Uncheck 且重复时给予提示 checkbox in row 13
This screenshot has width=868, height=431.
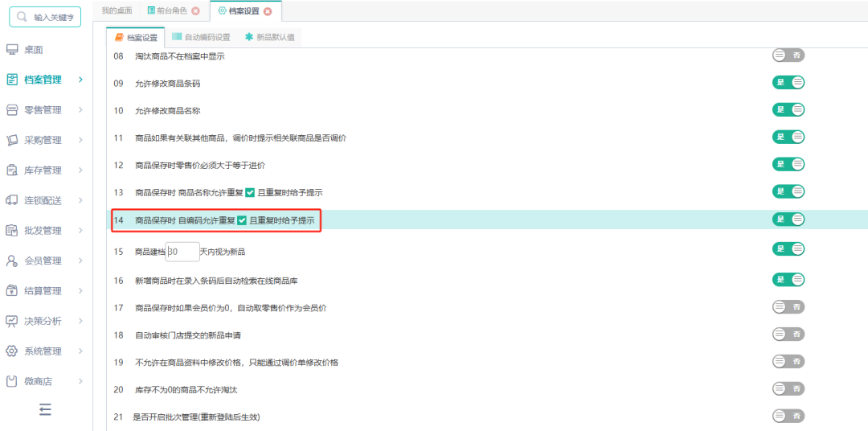(250, 193)
